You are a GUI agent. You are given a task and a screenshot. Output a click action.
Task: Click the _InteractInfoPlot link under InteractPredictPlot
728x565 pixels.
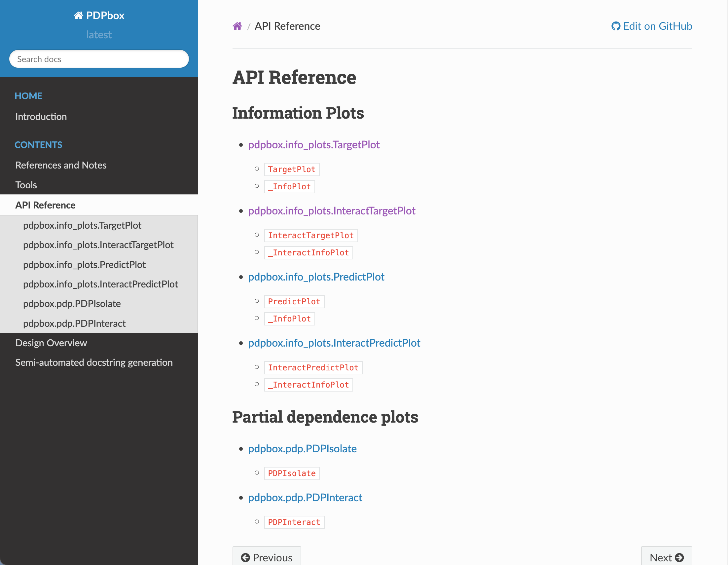tap(308, 385)
